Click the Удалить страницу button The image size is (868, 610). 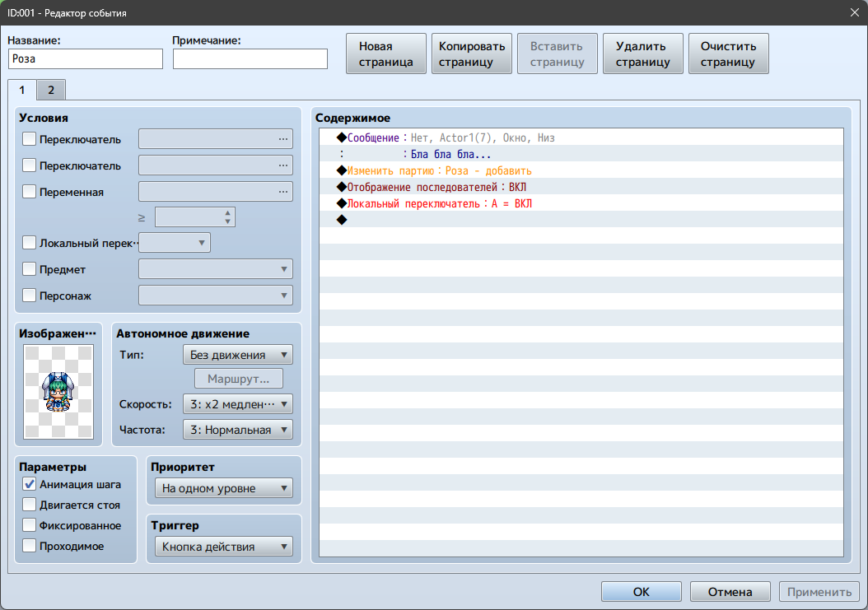click(642, 54)
